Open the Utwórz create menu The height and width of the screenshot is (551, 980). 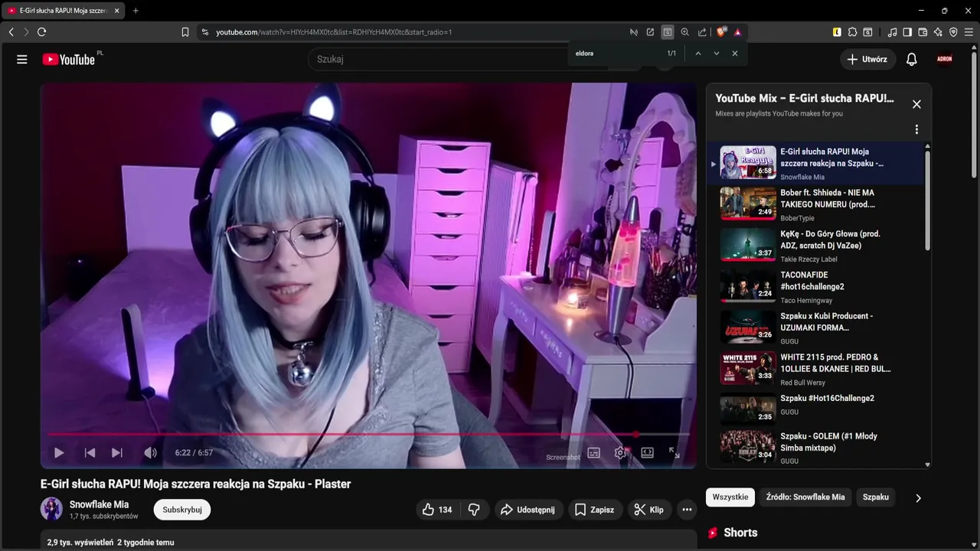click(x=867, y=59)
